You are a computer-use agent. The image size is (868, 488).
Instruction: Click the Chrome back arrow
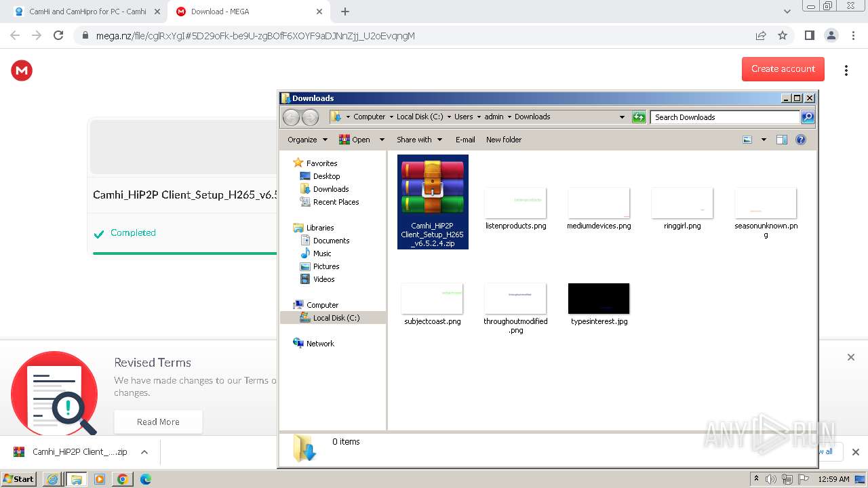point(15,36)
